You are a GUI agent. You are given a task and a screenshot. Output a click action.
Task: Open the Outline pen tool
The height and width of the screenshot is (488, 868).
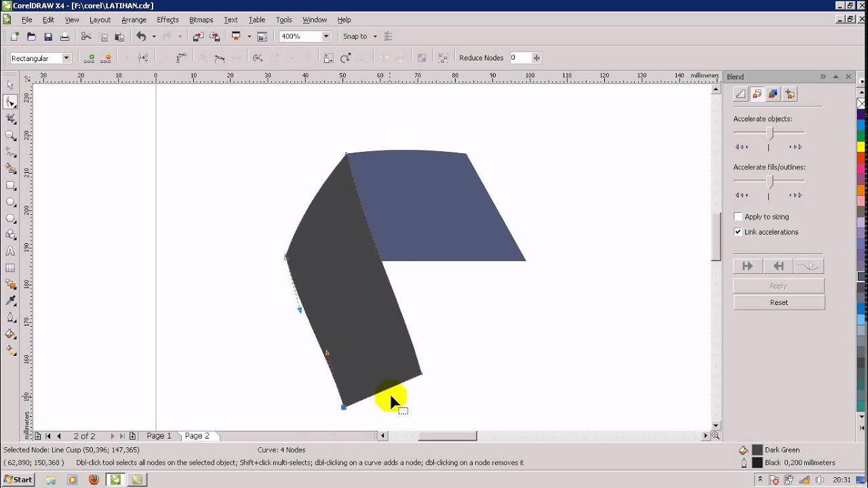pos(10,317)
